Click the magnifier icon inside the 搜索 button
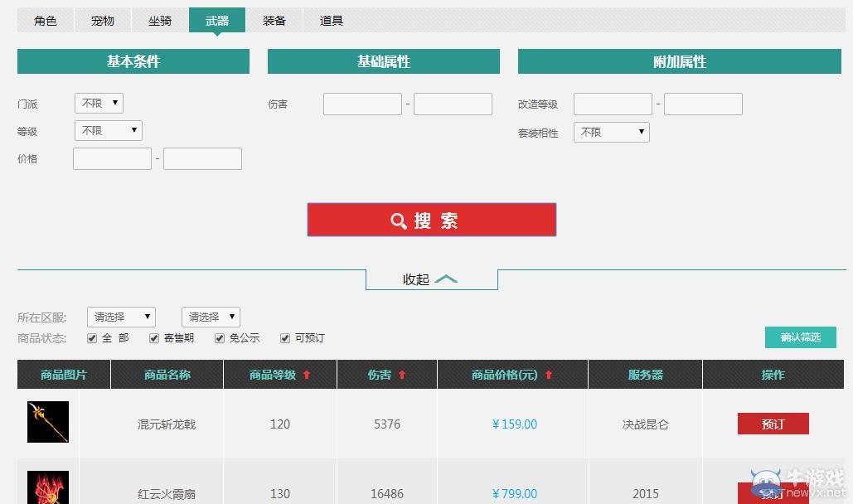Image resolution: width=853 pixels, height=504 pixels. pos(399,220)
